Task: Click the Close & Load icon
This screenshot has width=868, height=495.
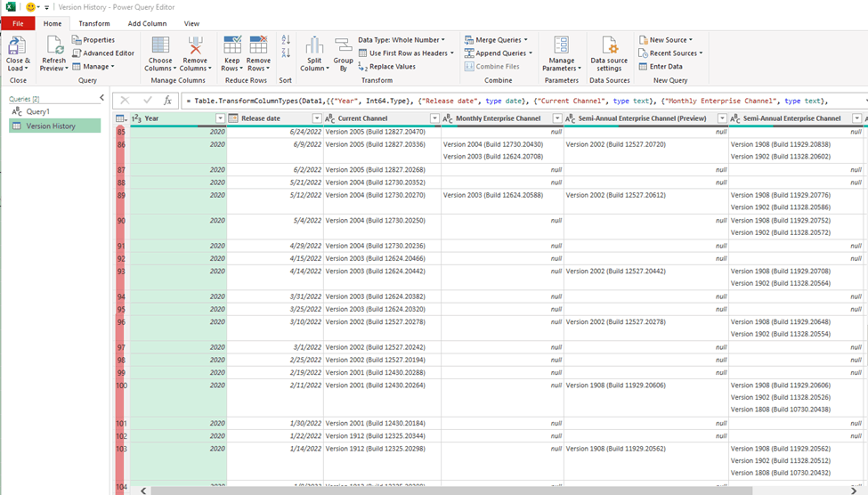Action: 17,45
